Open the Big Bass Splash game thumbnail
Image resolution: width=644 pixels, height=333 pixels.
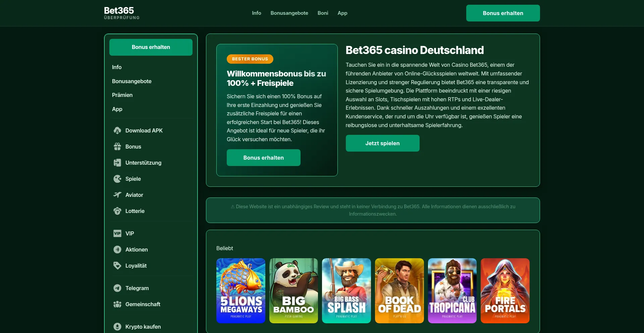point(346,291)
